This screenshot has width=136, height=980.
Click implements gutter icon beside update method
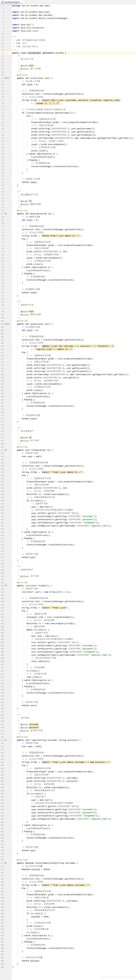tap(6, 324)
